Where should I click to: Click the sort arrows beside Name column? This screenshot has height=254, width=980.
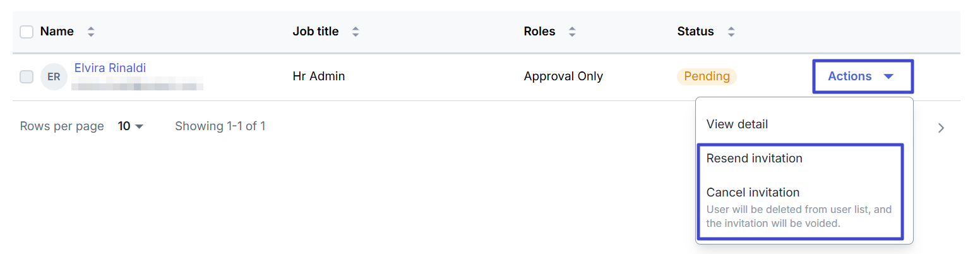(91, 32)
